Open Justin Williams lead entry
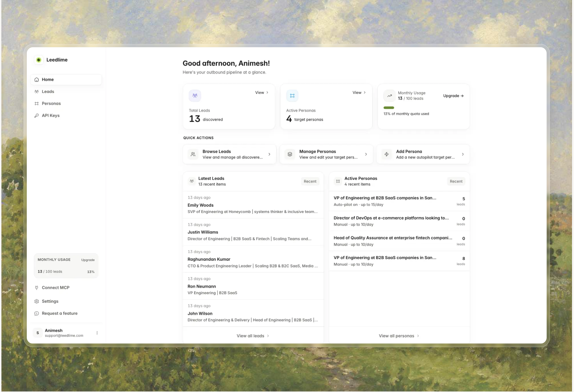Viewport: 574px width, 392px height. tap(253, 232)
